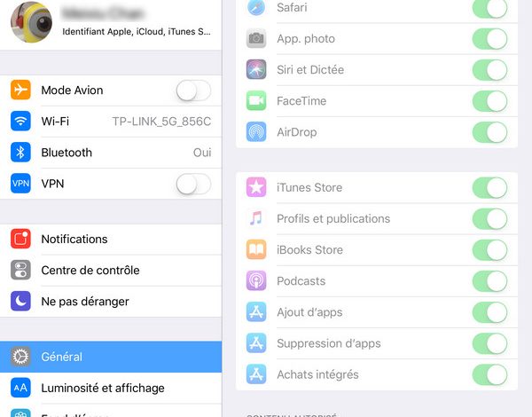Open Wi-Fi network TP-LINK_5G_856C settings
This screenshot has width=532, height=417.
click(x=111, y=122)
